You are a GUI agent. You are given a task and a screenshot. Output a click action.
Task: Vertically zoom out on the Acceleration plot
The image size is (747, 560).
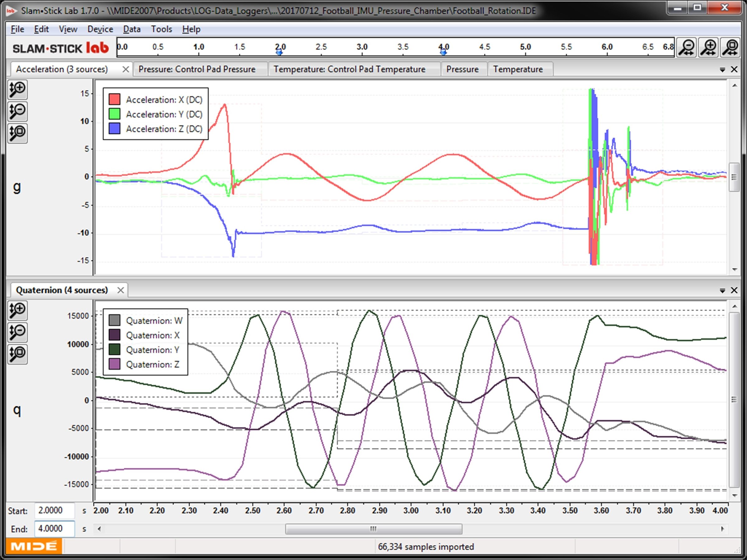pos(17,111)
